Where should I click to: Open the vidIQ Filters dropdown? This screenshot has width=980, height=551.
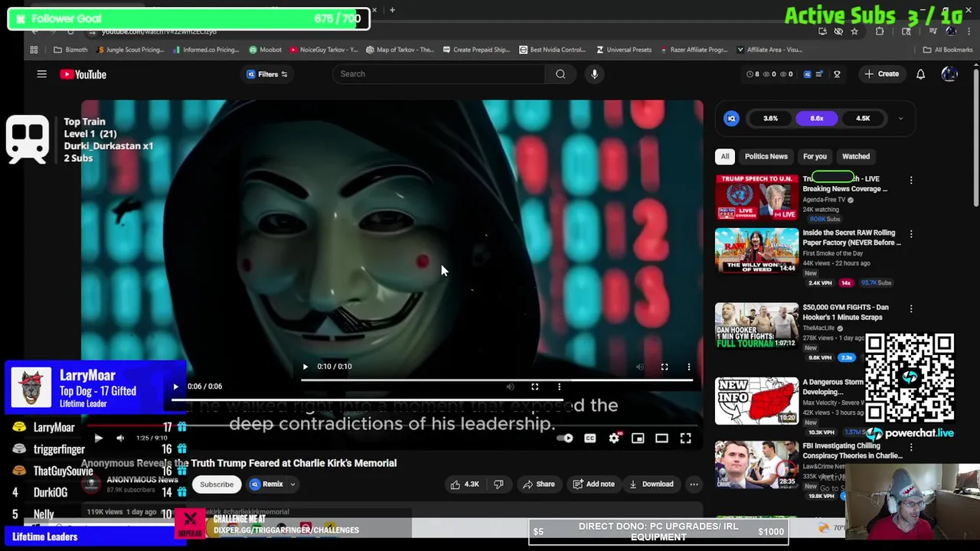(x=266, y=74)
